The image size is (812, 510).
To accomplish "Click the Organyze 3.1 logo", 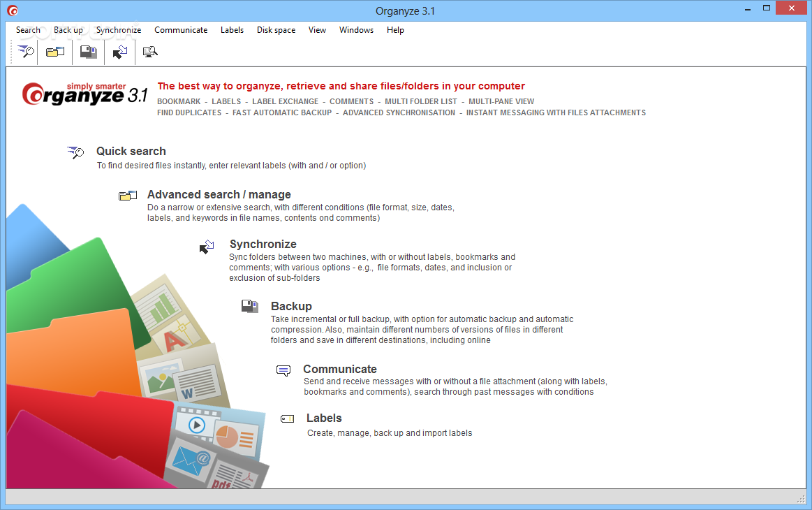I will tap(85, 94).
